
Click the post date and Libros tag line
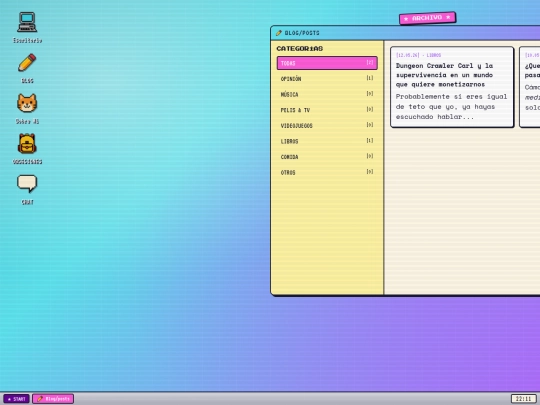[418, 55]
